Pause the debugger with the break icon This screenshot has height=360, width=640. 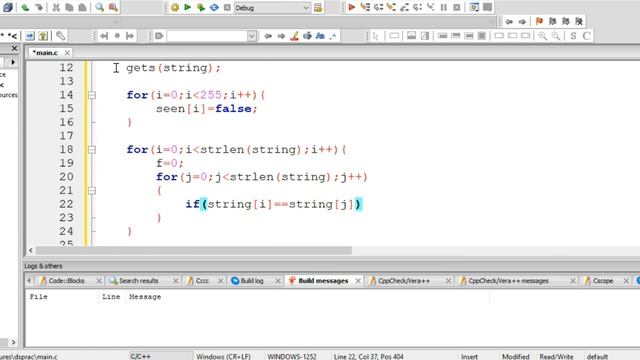click(x=444, y=7)
